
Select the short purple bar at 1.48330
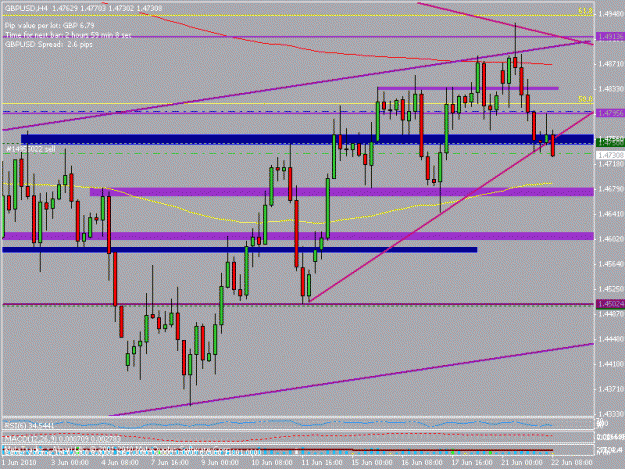pos(468,88)
